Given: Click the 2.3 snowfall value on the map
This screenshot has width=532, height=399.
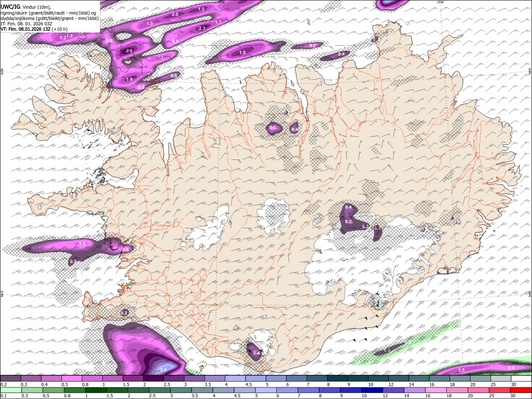Looking at the screenshot, I should [x=202, y=28].
